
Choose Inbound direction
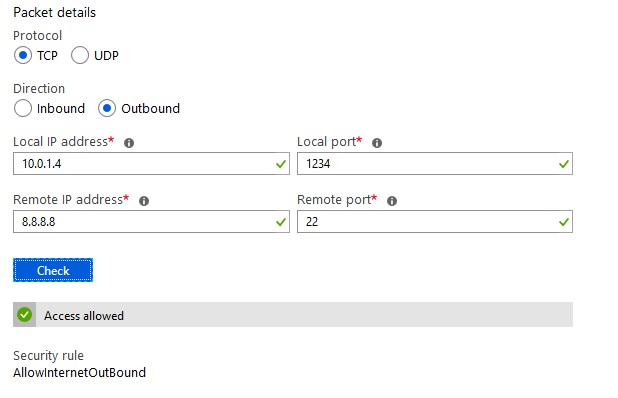click(x=23, y=108)
